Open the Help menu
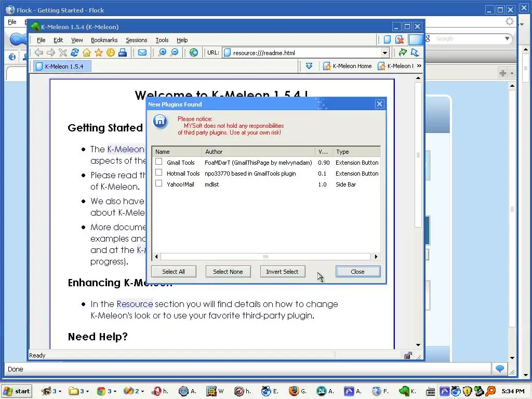 click(182, 40)
